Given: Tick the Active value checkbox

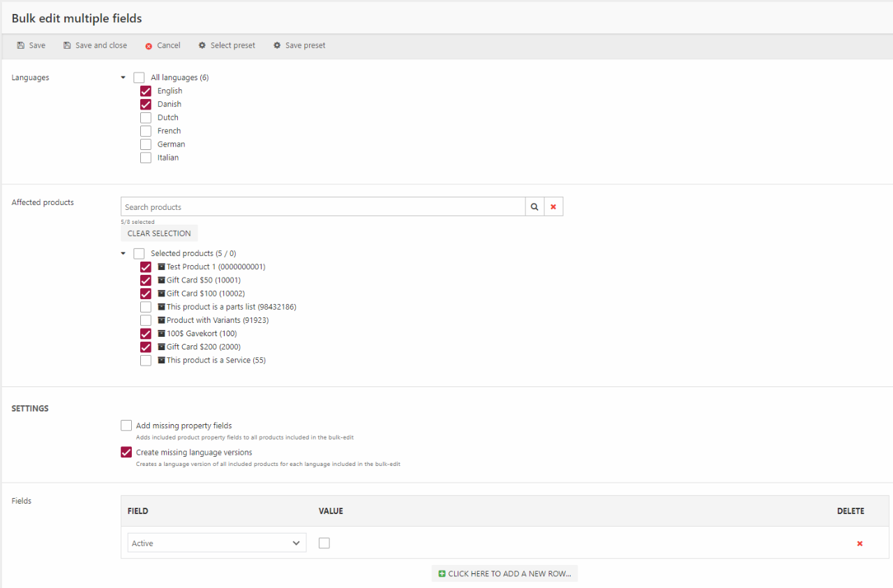Looking at the screenshot, I should pos(324,543).
